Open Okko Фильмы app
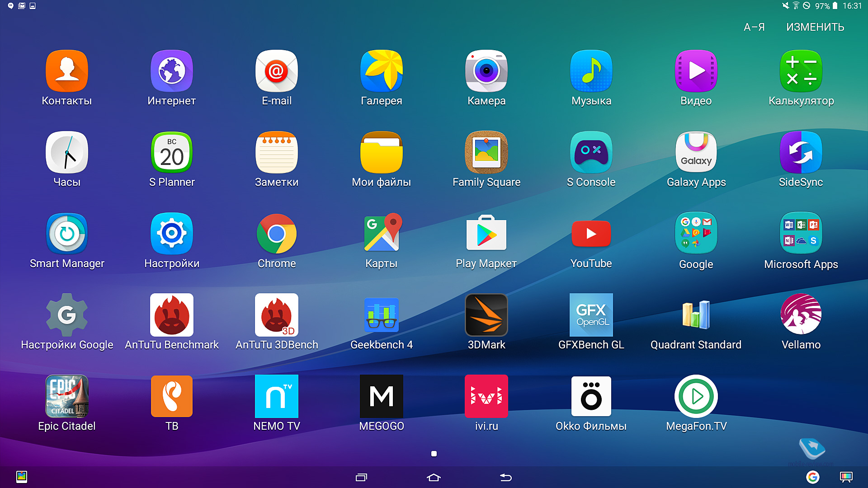The width and height of the screenshot is (868, 488). point(591,397)
